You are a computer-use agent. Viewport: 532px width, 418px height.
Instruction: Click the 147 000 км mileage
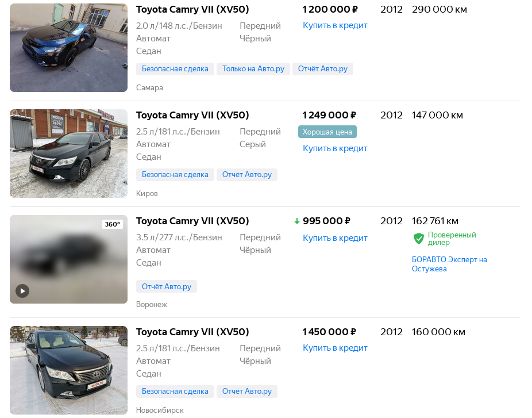click(437, 116)
